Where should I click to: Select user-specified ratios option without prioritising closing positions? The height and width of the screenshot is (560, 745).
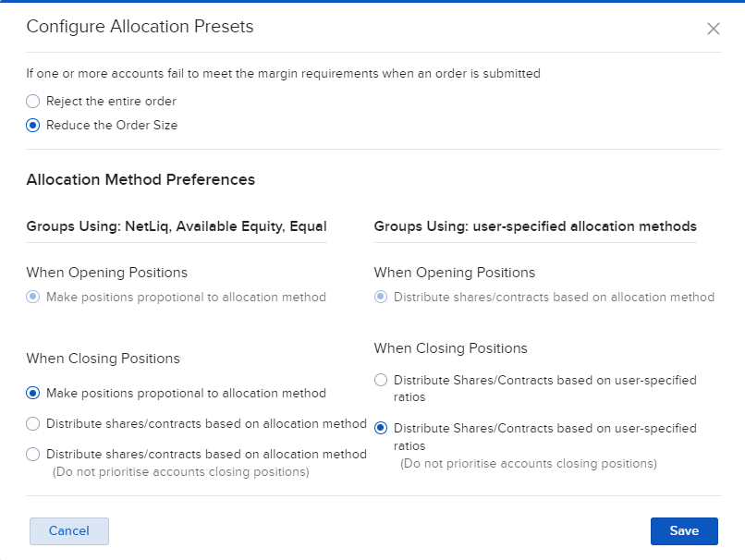pos(380,428)
